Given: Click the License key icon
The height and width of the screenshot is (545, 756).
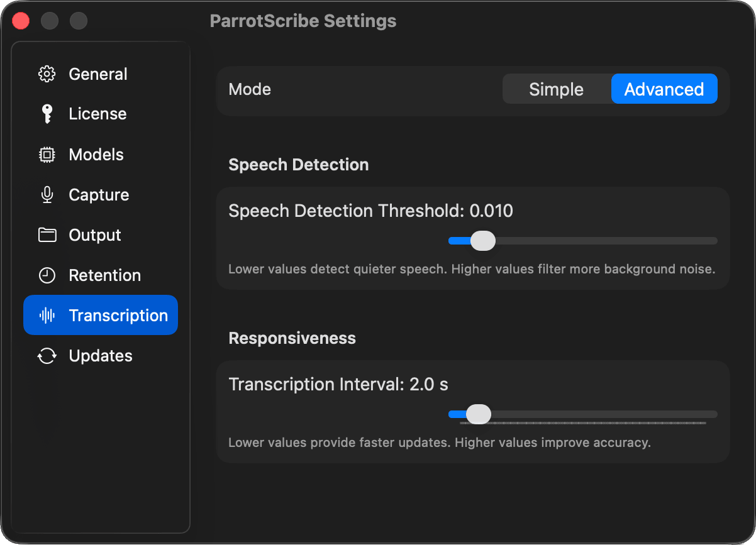Looking at the screenshot, I should pos(47,114).
